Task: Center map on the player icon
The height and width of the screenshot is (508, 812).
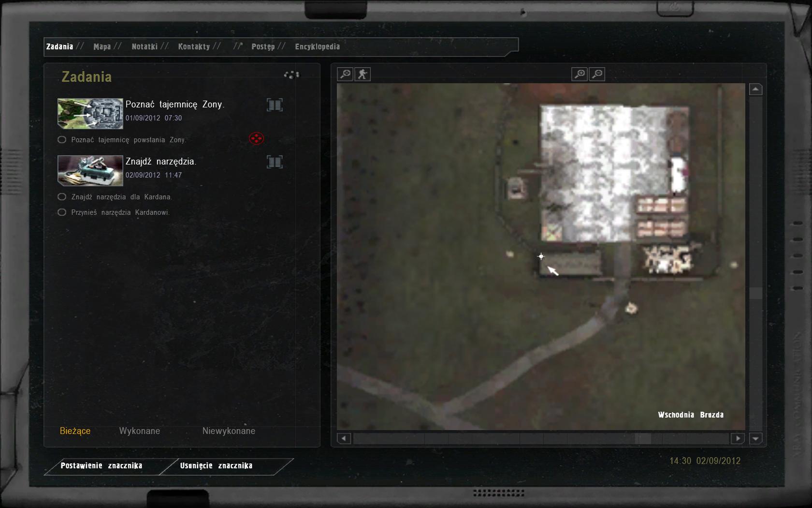Action: tap(362, 74)
